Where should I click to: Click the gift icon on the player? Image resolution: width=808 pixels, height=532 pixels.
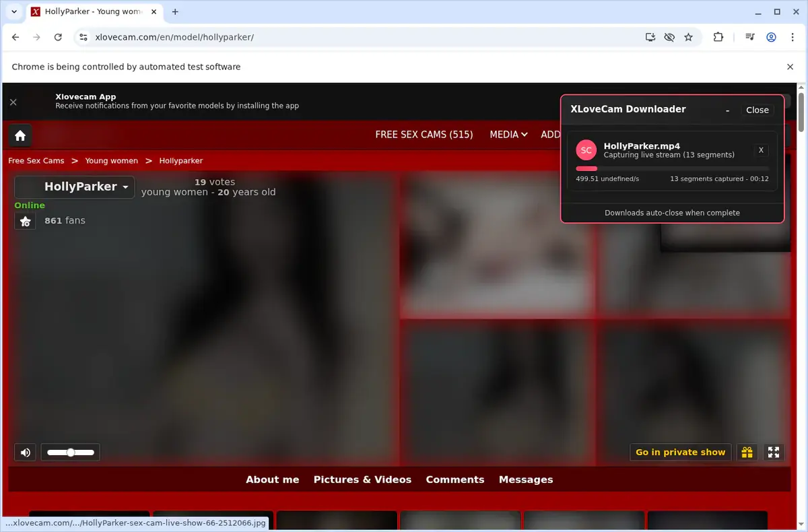(747, 452)
